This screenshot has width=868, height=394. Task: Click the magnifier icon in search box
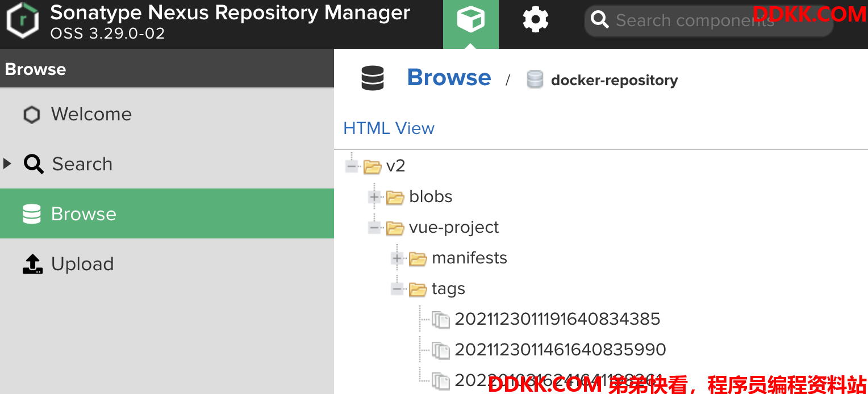(x=600, y=20)
